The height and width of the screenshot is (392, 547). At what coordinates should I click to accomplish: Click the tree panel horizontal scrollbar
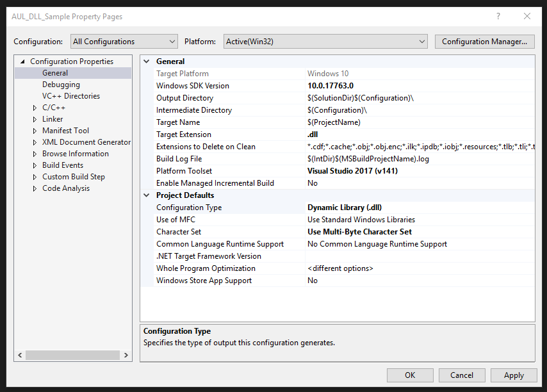pyautogui.click(x=72, y=355)
